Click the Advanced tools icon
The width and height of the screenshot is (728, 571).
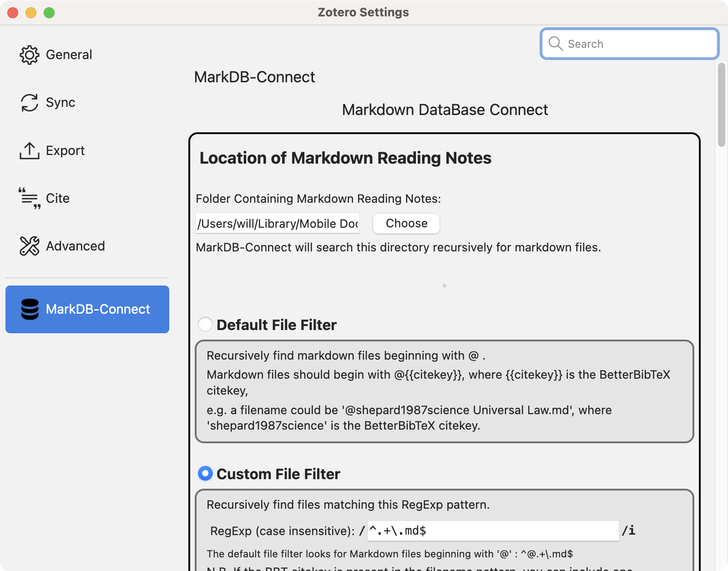(x=30, y=246)
